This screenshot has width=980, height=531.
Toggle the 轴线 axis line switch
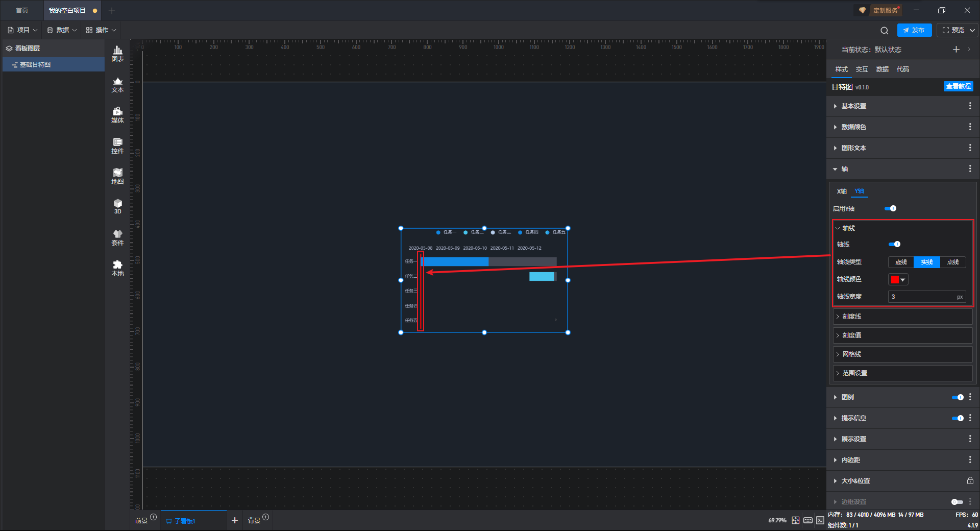(x=894, y=244)
